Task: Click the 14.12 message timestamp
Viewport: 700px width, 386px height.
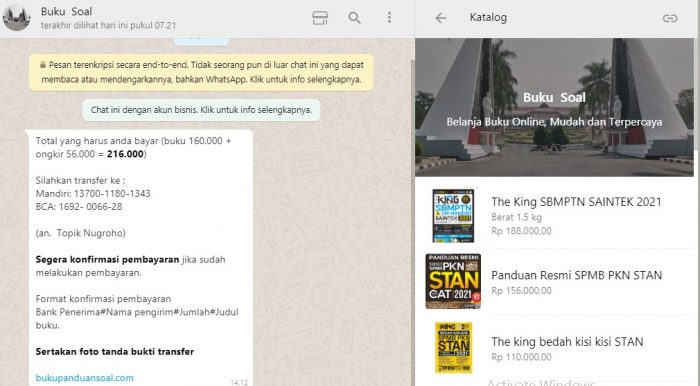Action: [x=239, y=382]
